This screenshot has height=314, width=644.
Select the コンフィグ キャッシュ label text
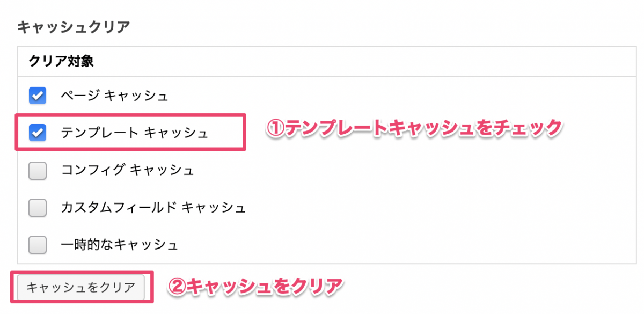(x=127, y=171)
